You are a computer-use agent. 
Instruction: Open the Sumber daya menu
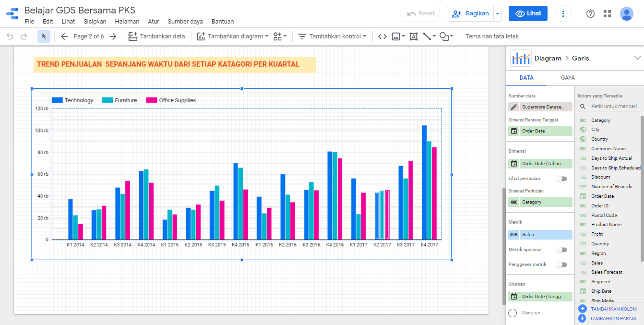pos(185,21)
